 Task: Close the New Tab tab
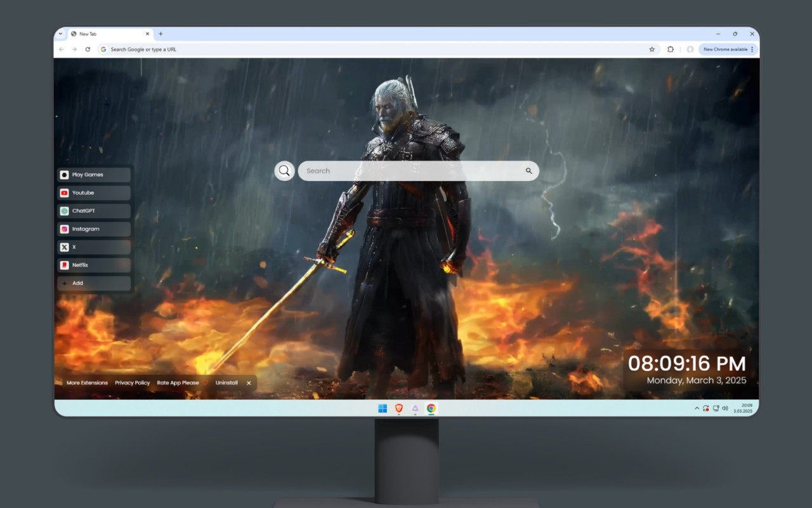148,34
